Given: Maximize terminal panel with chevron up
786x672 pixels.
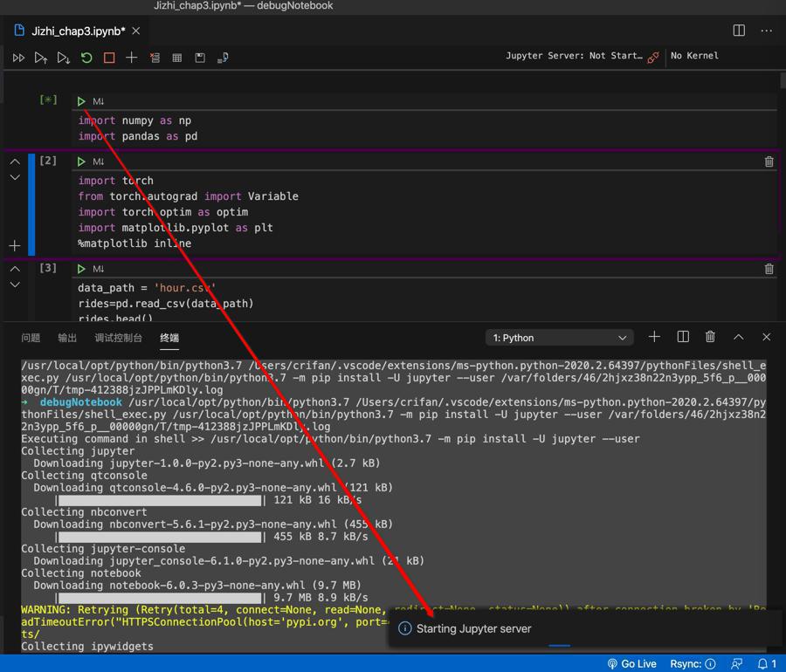Looking at the screenshot, I should click(738, 337).
